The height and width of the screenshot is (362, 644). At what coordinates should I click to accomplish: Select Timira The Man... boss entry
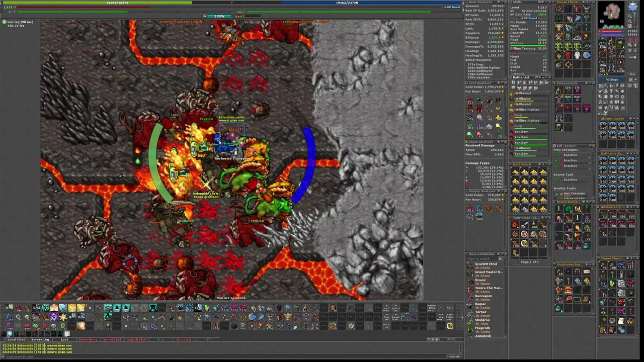tap(485, 290)
